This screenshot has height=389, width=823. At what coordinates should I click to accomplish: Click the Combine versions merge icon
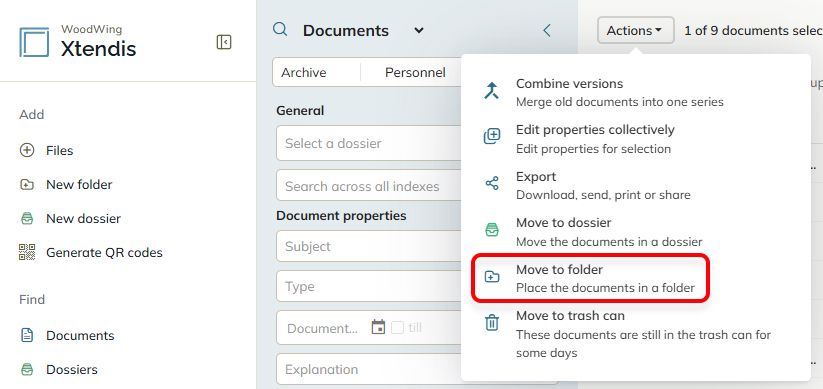tap(491, 91)
